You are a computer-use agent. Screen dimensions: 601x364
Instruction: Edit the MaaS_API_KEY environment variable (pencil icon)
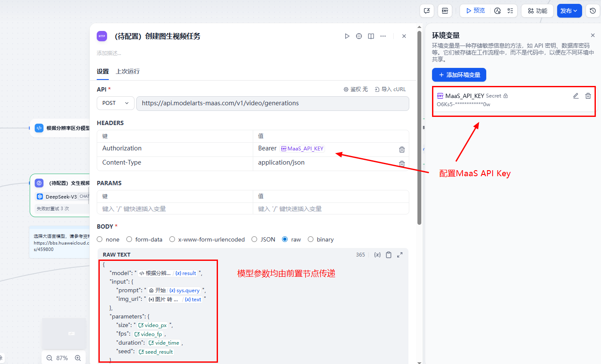coord(576,96)
